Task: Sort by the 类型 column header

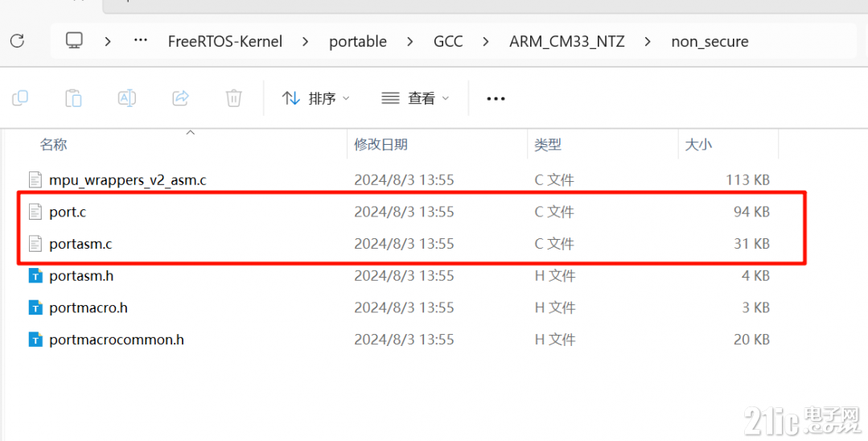Action: tap(548, 145)
